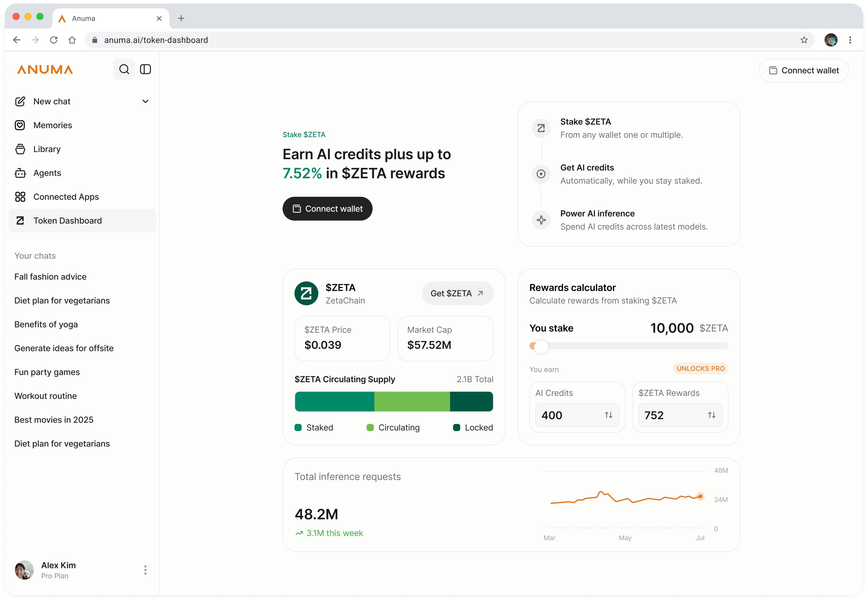Click Alex Kim profile avatar
This screenshot has width=868, height=601.
click(24, 570)
